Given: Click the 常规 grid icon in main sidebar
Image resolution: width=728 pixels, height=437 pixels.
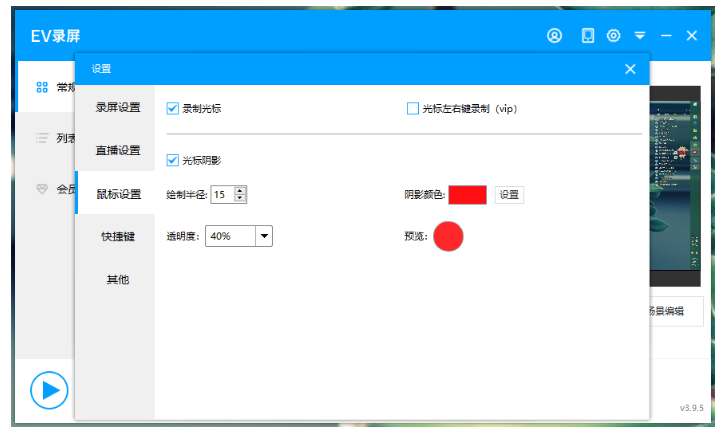Looking at the screenshot, I should (x=42, y=87).
